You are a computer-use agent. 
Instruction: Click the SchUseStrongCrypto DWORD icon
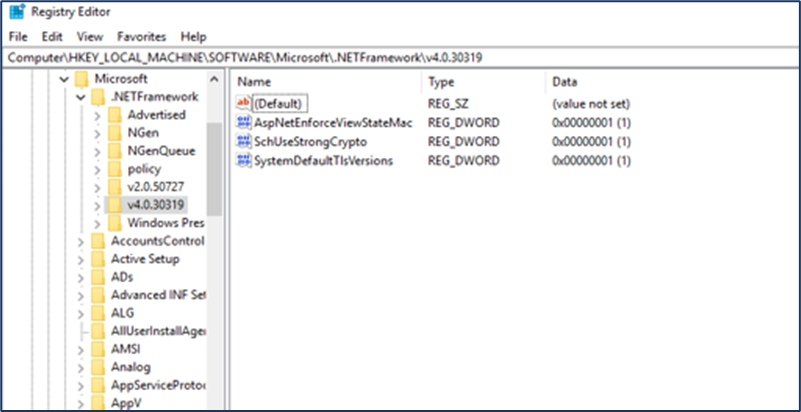[x=243, y=141]
